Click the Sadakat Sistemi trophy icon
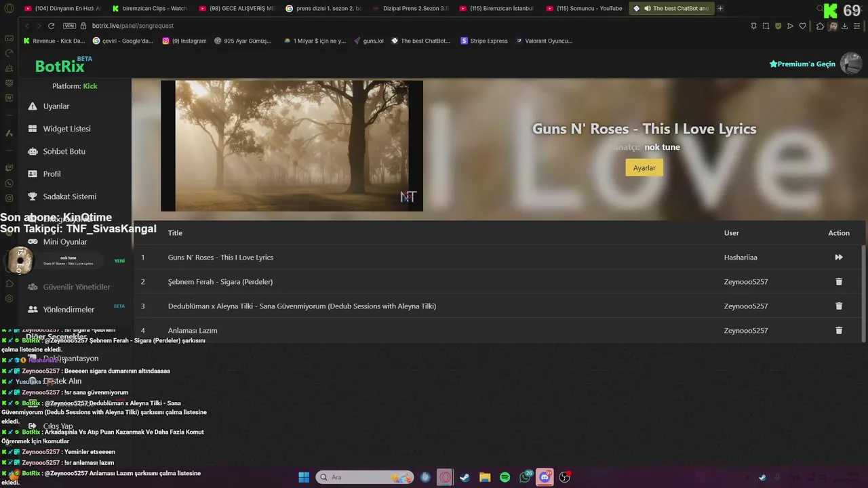This screenshot has height=488, width=868. (x=33, y=197)
